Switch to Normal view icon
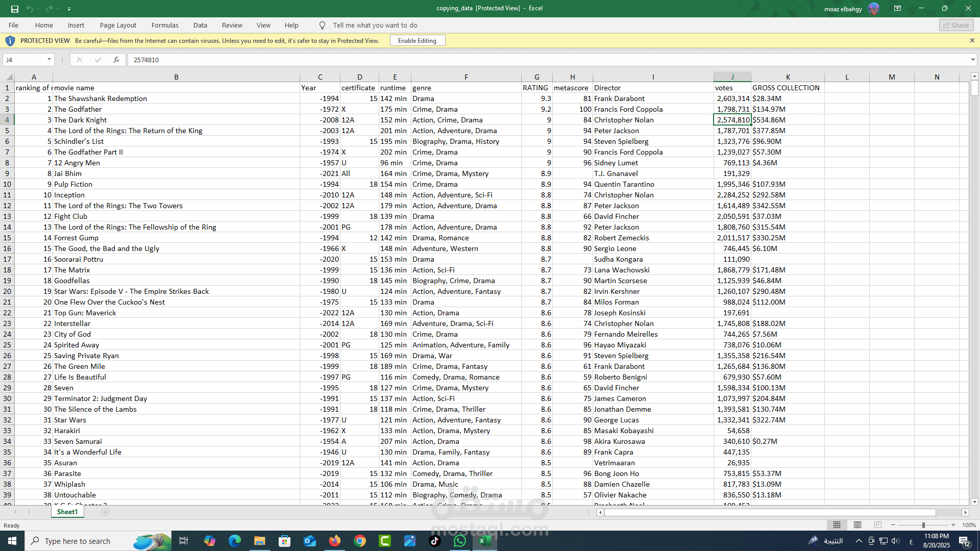Screen dimensions: 980x551 point(837,525)
